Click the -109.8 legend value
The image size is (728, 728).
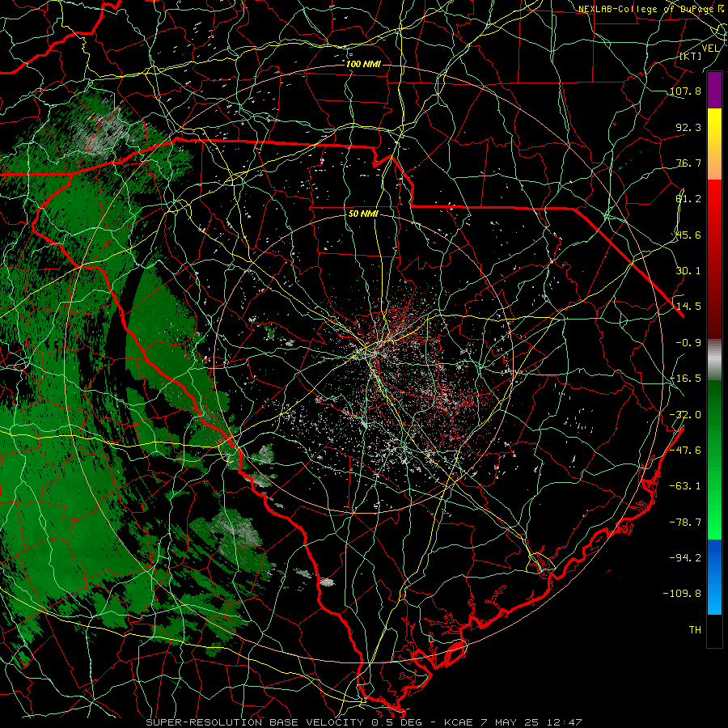tap(682, 594)
